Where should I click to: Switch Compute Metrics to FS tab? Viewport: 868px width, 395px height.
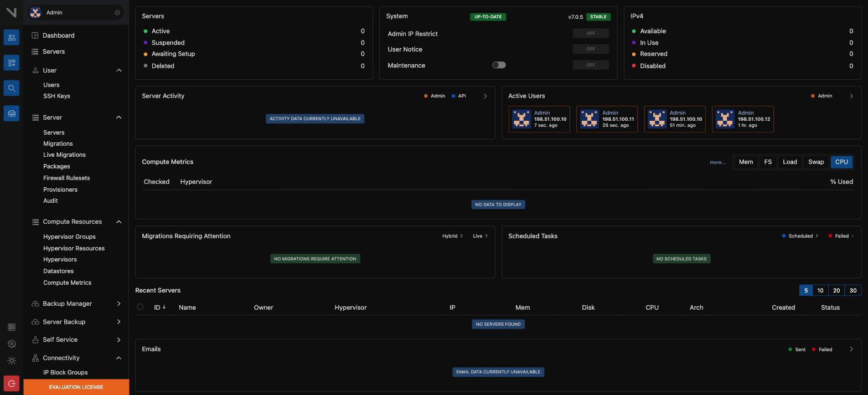768,162
